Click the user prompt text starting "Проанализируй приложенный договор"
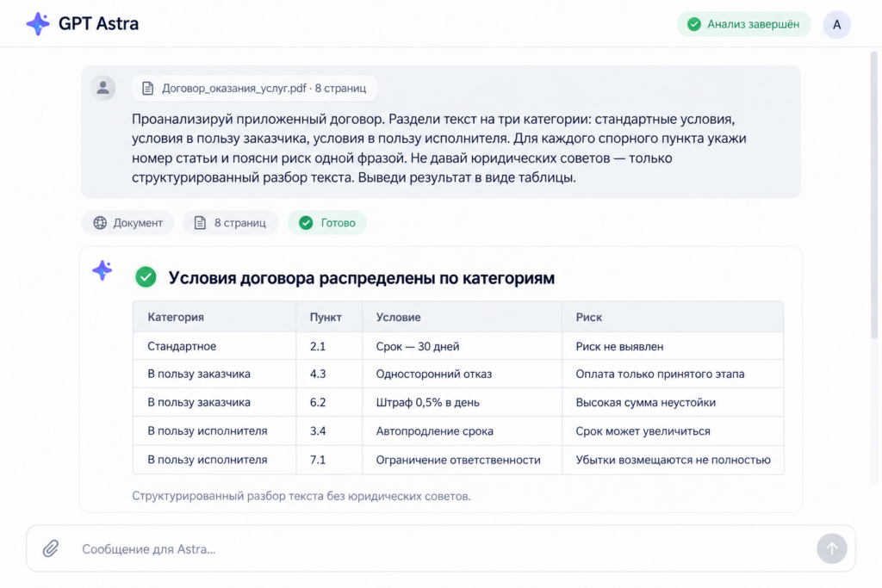 coord(438,148)
